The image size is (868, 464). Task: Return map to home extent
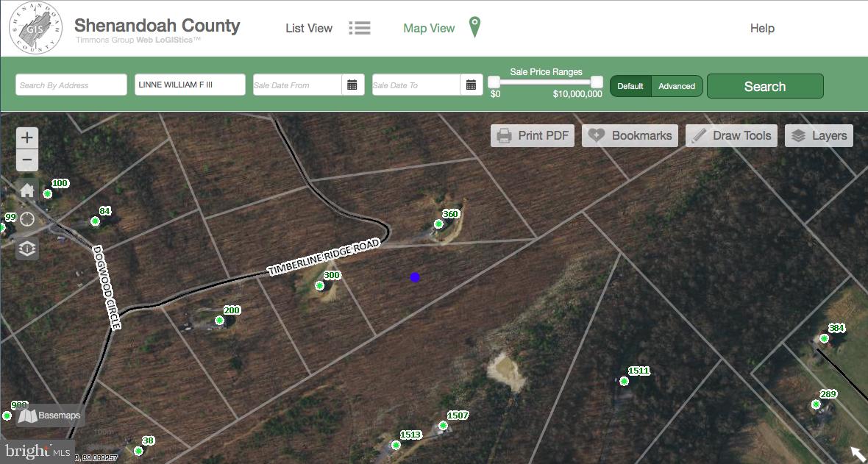pyautogui.click(x=27, y=191)
